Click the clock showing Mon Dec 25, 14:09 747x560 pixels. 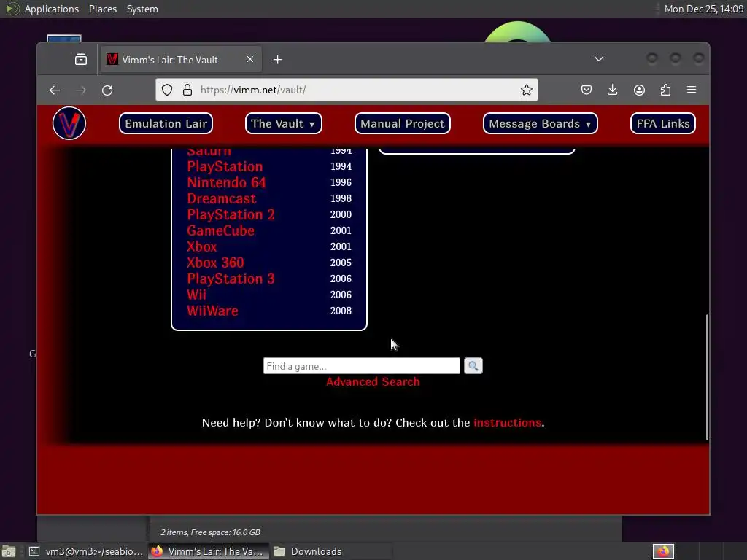pyautogui.click(x=704, y=9)
